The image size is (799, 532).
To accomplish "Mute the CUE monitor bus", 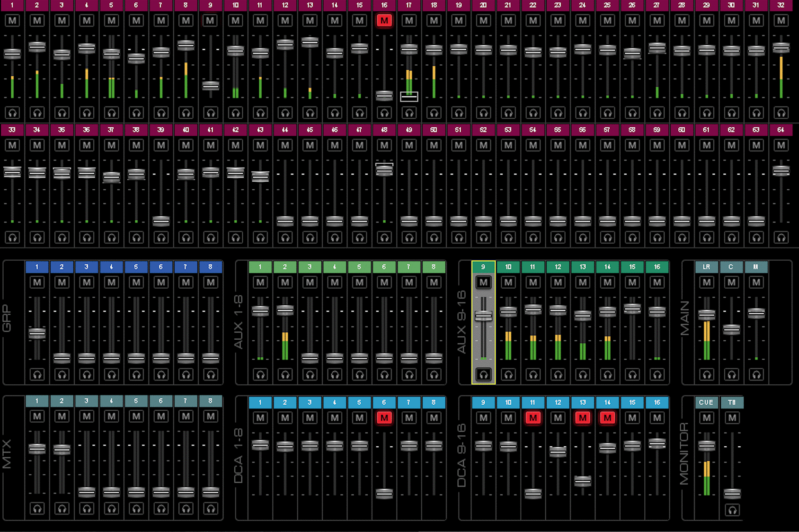I will [707, 417].
